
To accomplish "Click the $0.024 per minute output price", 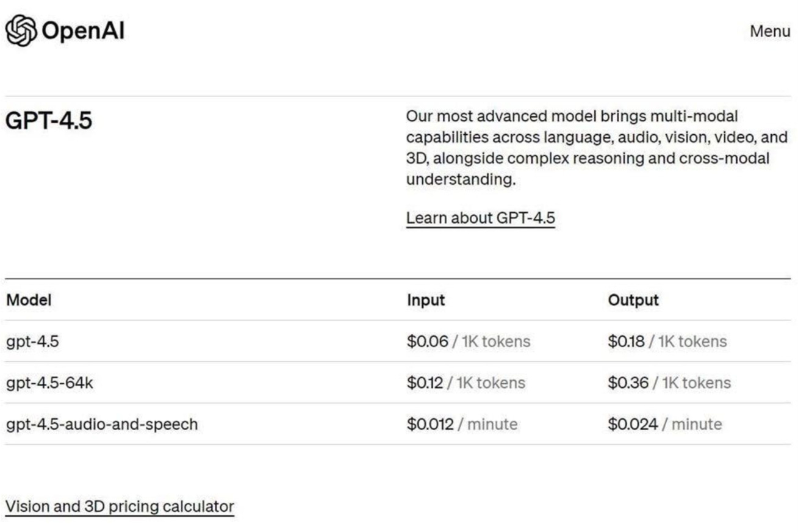I will click(x=633, y=424).
